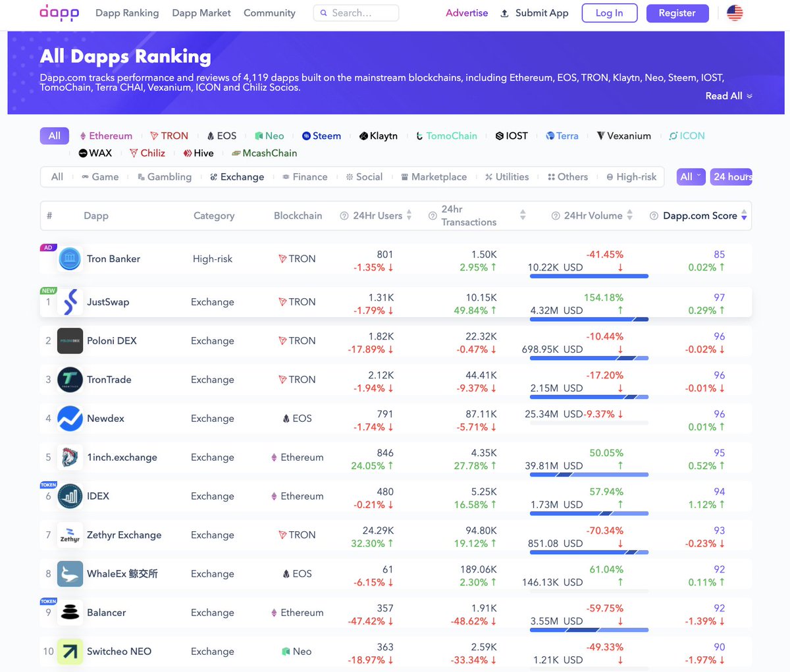Open the JustSwap logo icon

pyautogui.click(x=70, y=302)
